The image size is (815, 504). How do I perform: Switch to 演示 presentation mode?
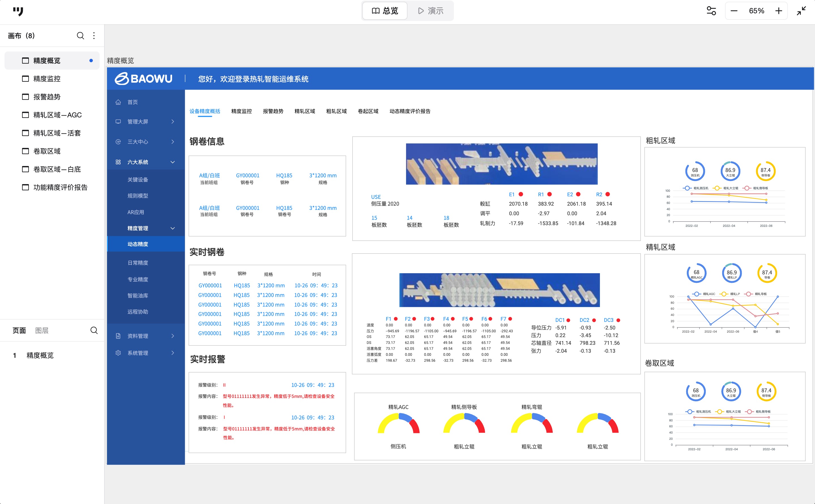point(430,11)
